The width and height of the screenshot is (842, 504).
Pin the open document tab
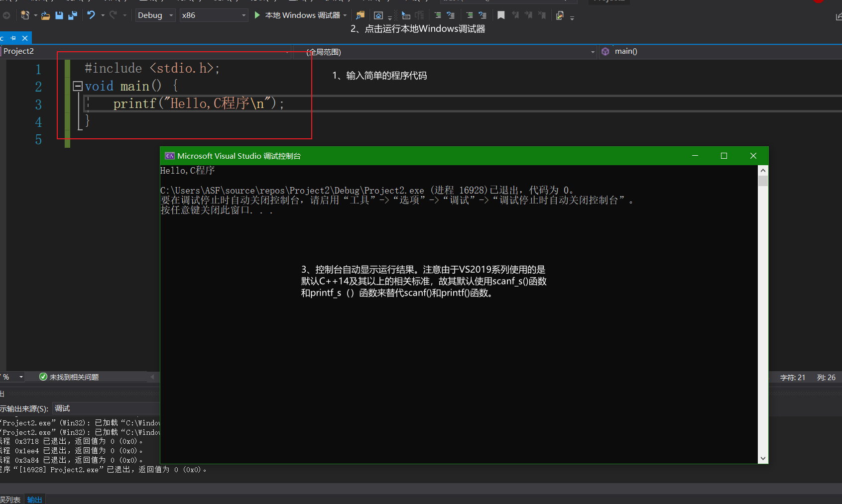pyautogui.click(x=13, y=38)
